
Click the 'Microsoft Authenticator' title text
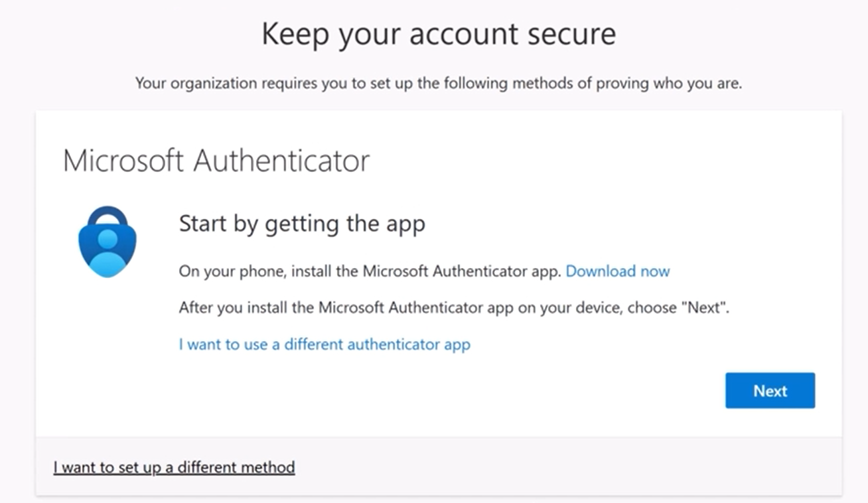coord(216,161)
